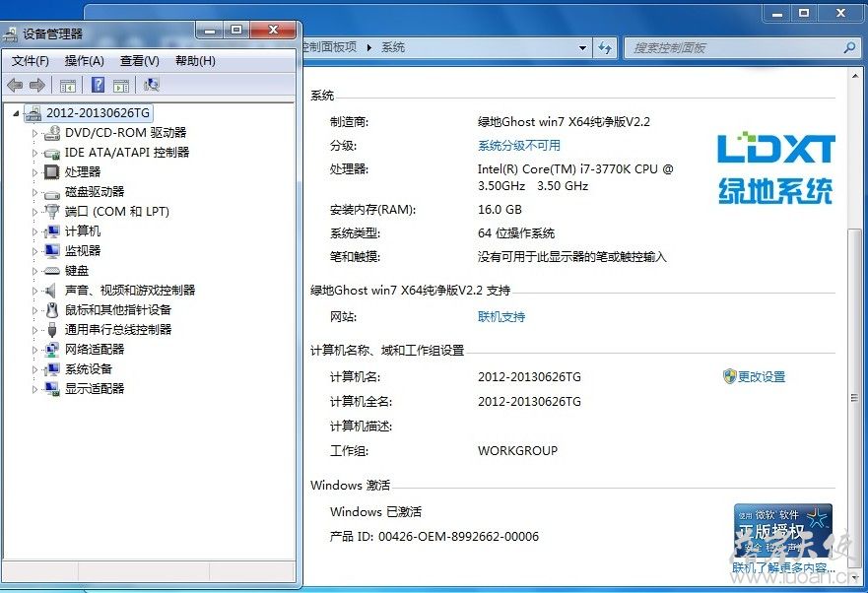Click the 更改设置 link
Viewport: 868px width, 593px height.
[762, 377]
